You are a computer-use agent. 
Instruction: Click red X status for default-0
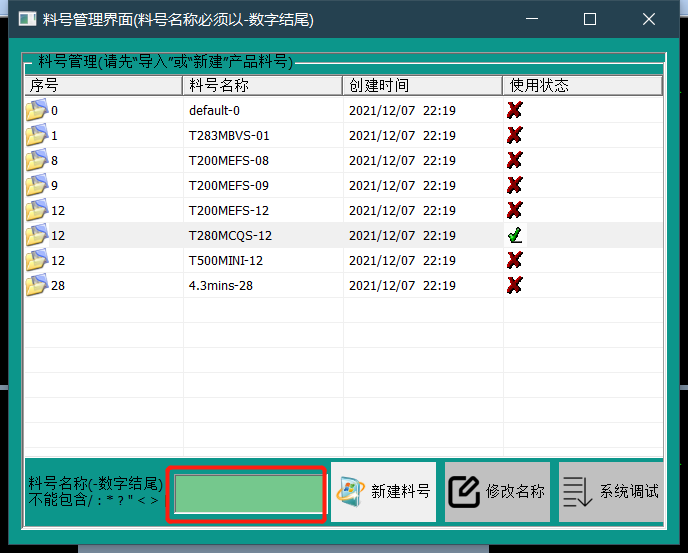tap(515, 111)
